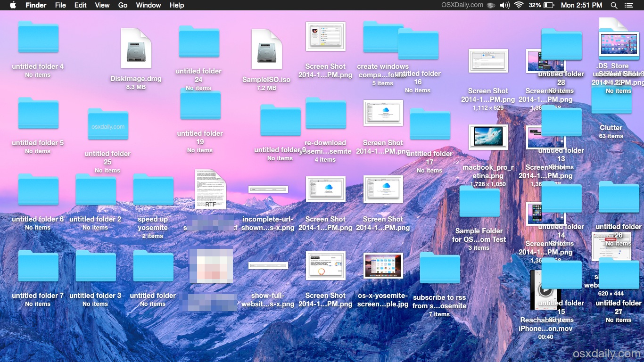
Task: Select the macbook_pro_retina.png thumbnail
Action: tap(488, 137)
